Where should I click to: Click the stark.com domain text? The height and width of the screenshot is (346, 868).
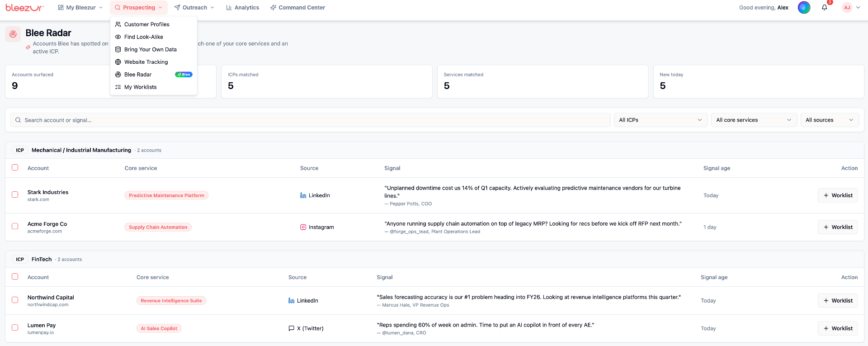click(38, 199)
